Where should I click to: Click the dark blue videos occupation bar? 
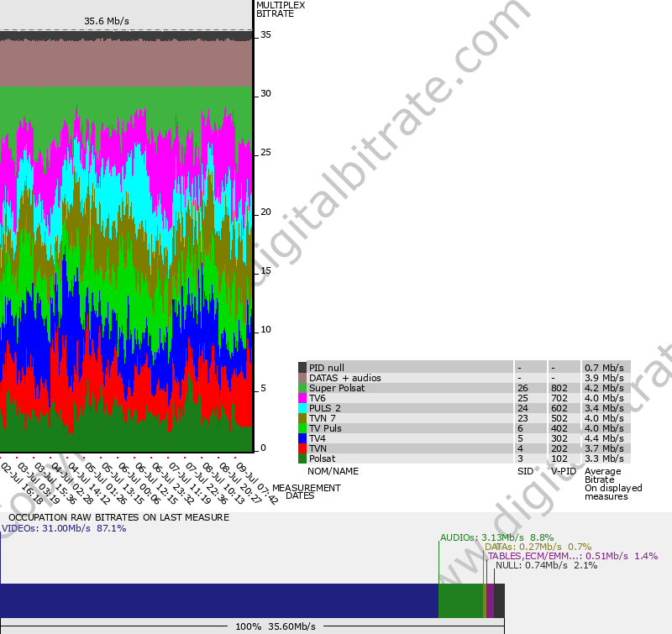[x=219, y=600]
